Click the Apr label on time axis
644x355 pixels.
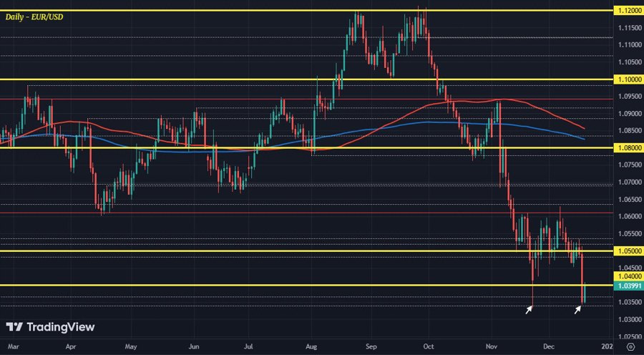click(x=71, y=347)
